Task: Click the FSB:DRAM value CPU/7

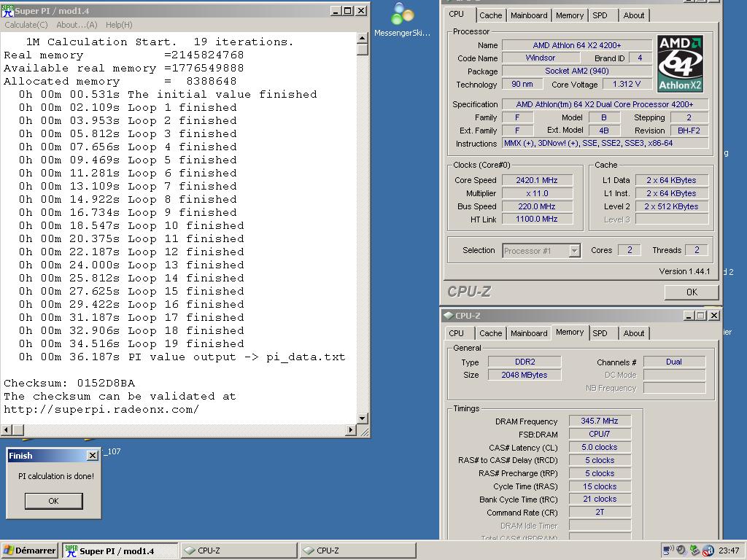Action: coord(600,434)
